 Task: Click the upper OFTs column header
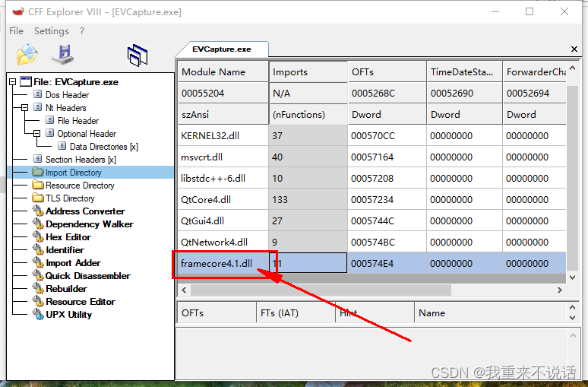point(387,71)
